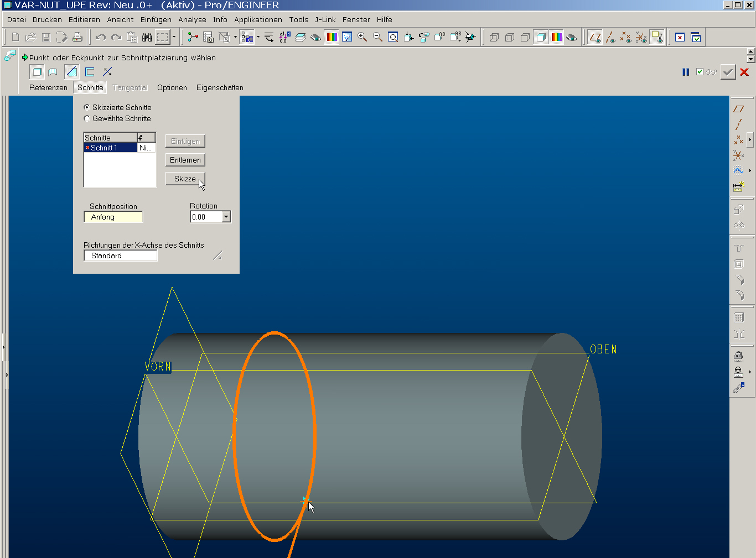
Task: Switch to the Optionen tab
Action: pyautogui.click(x=172, y=87)
